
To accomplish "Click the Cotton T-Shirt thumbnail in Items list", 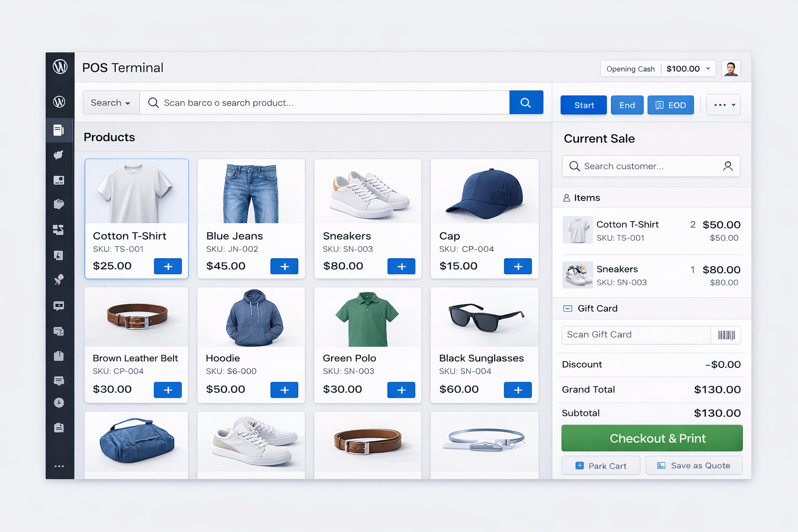I will (577, 230).
